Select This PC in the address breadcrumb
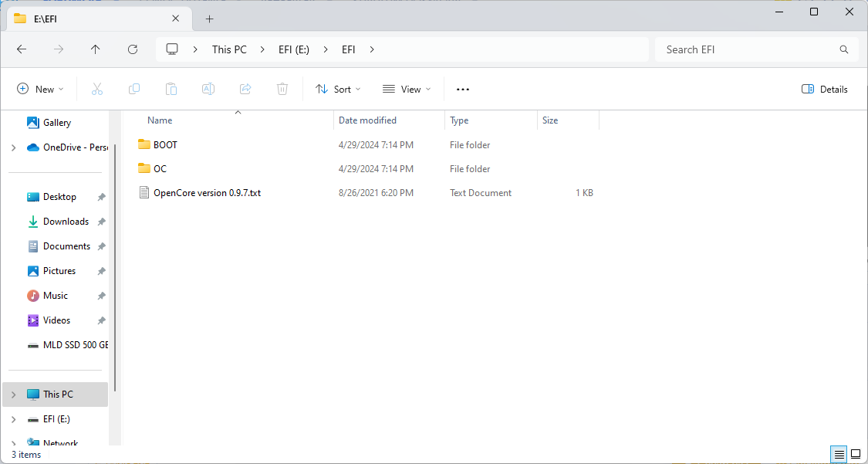Viewport: 868px width, 464px height. (229, 49)
